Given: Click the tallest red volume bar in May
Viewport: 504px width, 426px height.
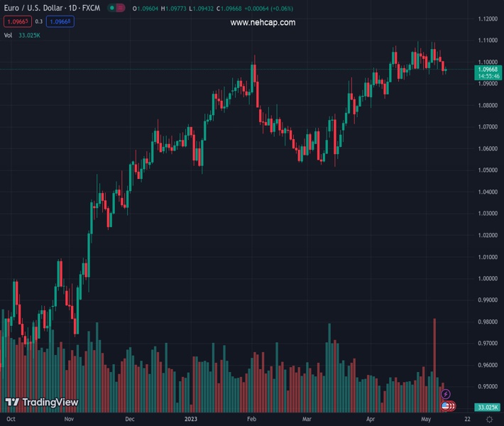Looking at the screenshot, I should coord(434,362).
